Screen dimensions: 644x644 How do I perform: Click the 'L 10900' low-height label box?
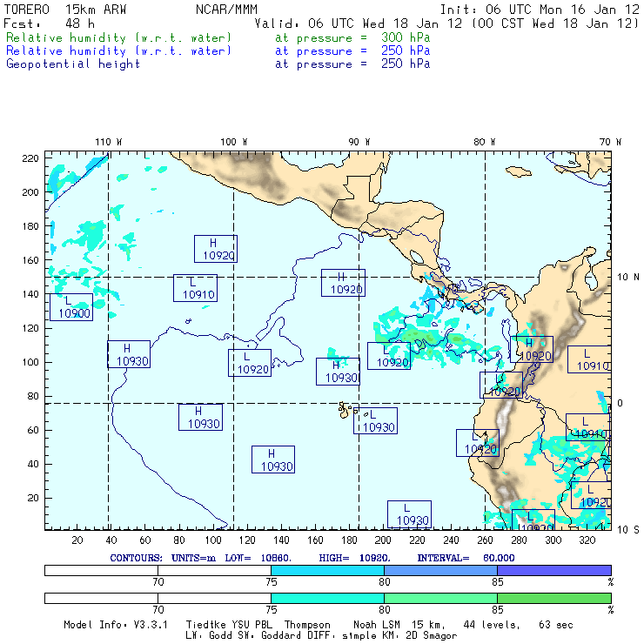pos(71,307)
